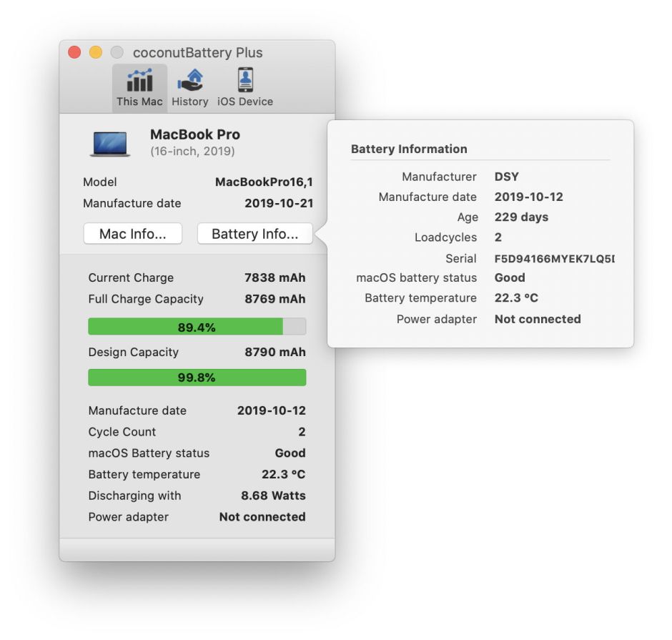Open the Mac Info… button
The width and height of the screenshot is (672, 640).
[x=133, y=234]
